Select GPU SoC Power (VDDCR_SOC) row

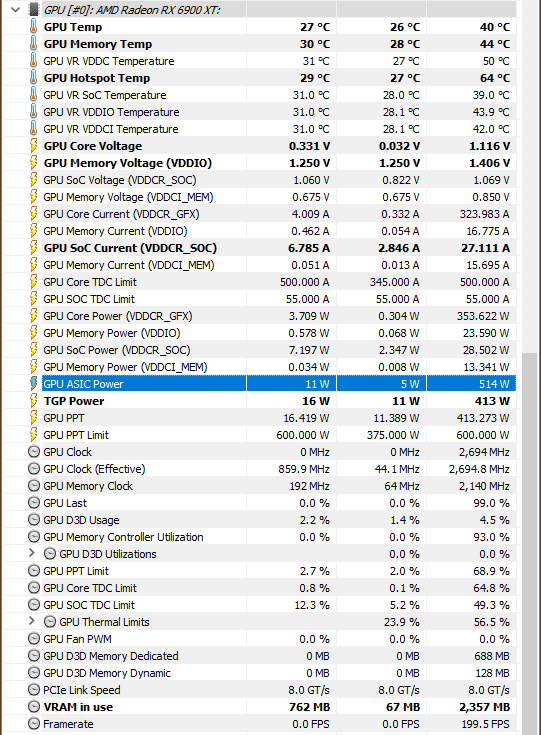[260, 350]
